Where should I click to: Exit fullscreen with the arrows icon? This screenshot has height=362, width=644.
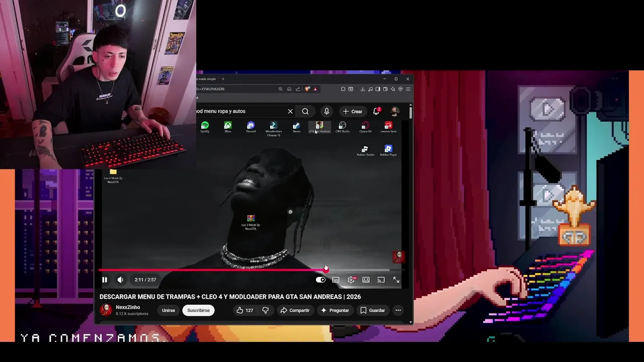(x=396, y=280)
